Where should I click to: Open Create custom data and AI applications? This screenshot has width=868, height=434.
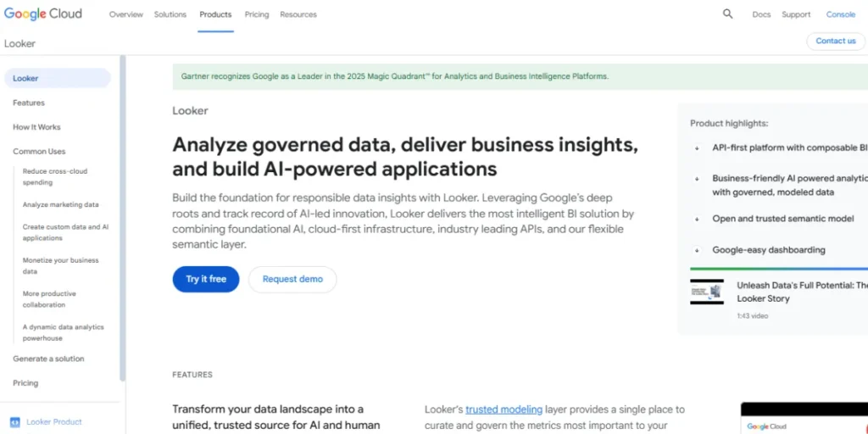pos(65,232)
